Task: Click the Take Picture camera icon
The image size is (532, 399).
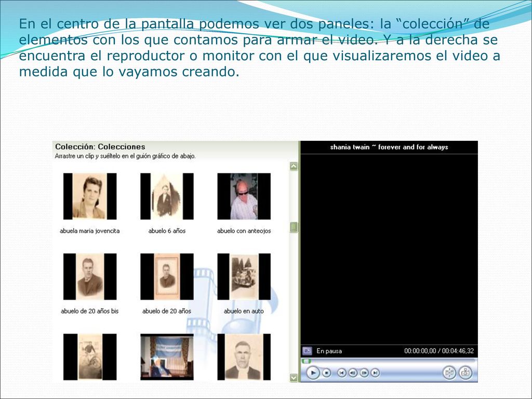Action: (x=465, y=373)
